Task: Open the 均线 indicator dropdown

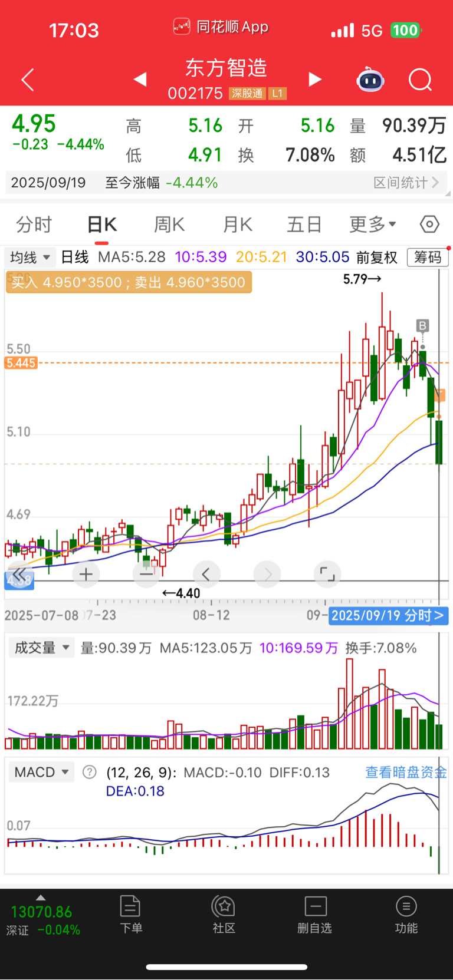Action: click(x=30, y=258)
